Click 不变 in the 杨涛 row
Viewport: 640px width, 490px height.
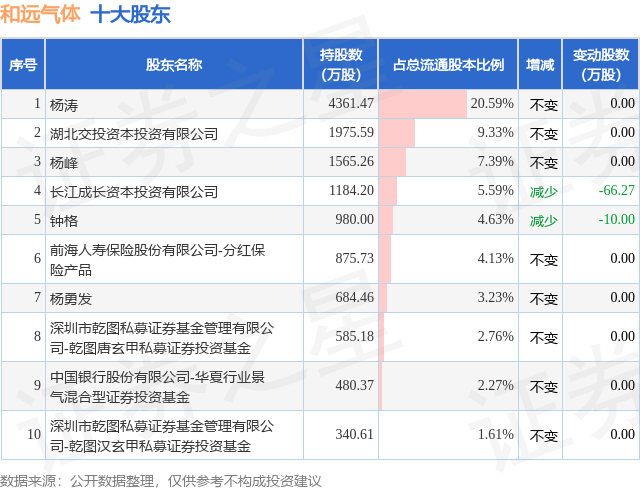(x=544, y=105)
